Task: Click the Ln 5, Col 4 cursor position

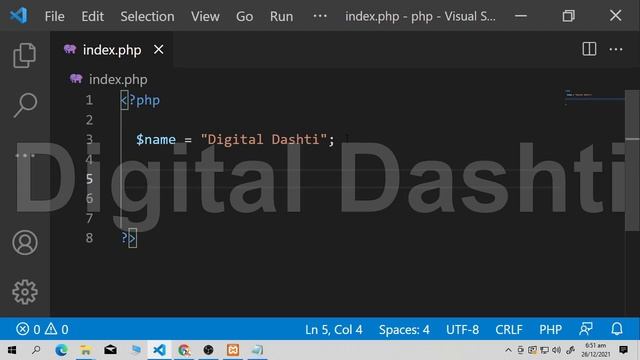Action: [x=333, y=329]
